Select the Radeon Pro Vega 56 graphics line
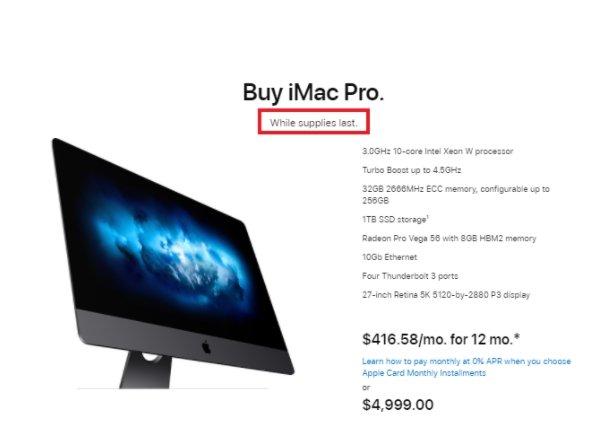Screen dimensions: 597x440 tap(449, 238)
